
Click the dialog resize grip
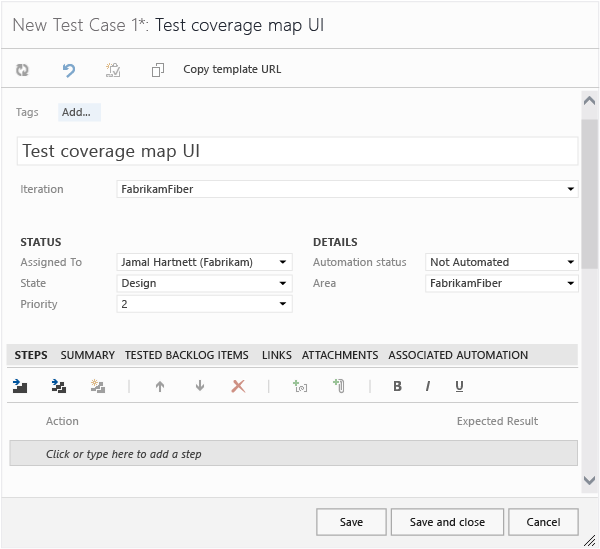pos(589,540)
